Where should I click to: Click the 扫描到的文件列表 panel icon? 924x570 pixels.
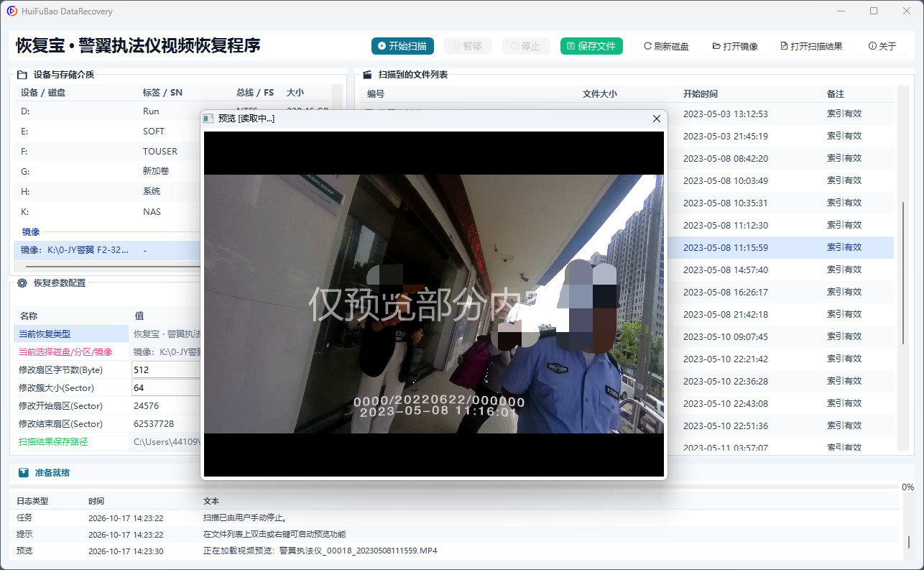tap(367, 75)
